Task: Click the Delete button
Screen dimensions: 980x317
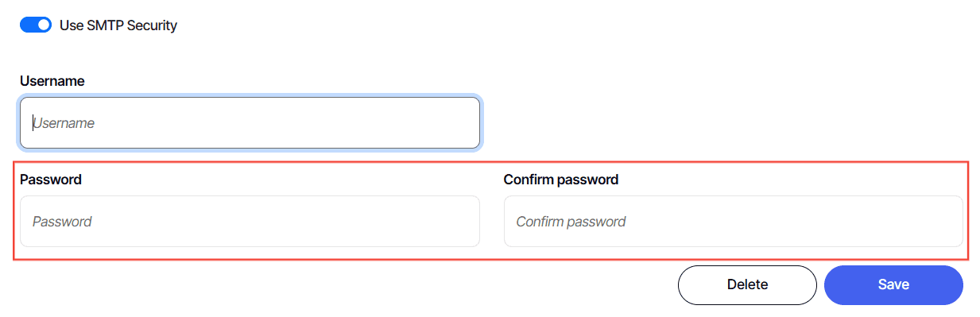Action: click(x=747, y=284)
